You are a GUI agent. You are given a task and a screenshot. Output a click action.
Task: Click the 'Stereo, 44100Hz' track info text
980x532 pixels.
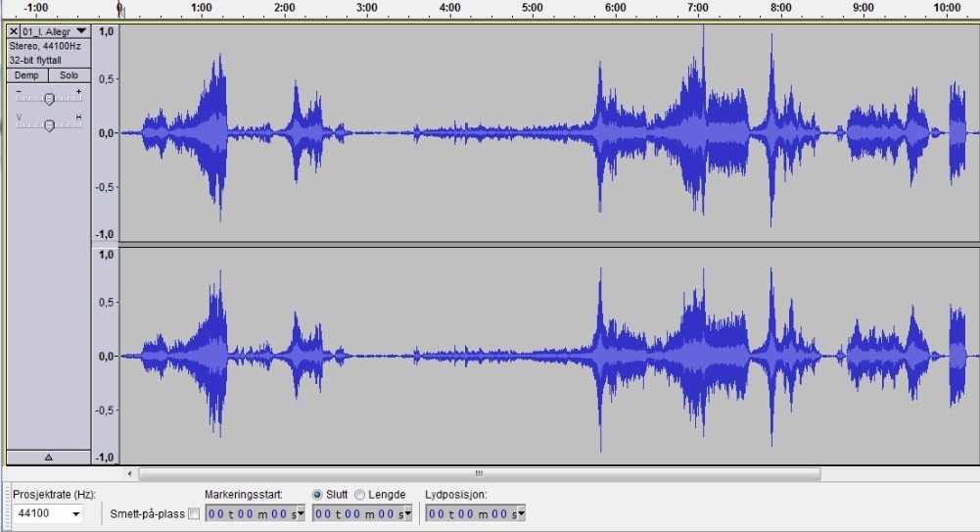(x=45, y=46)
